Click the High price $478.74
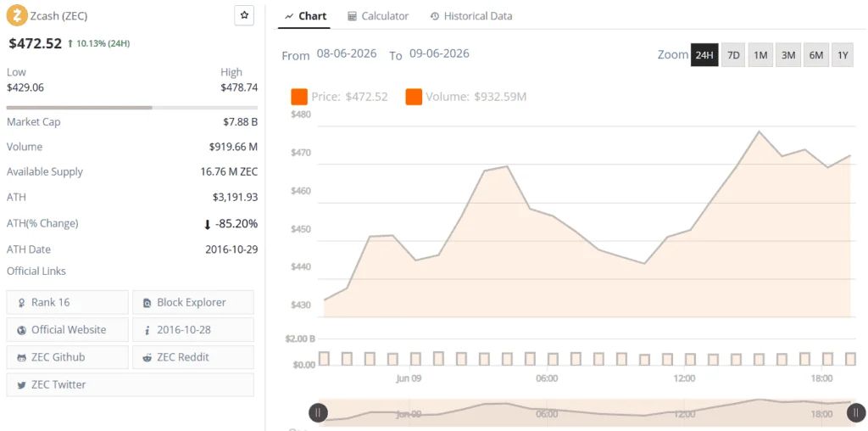 point(239,87)
